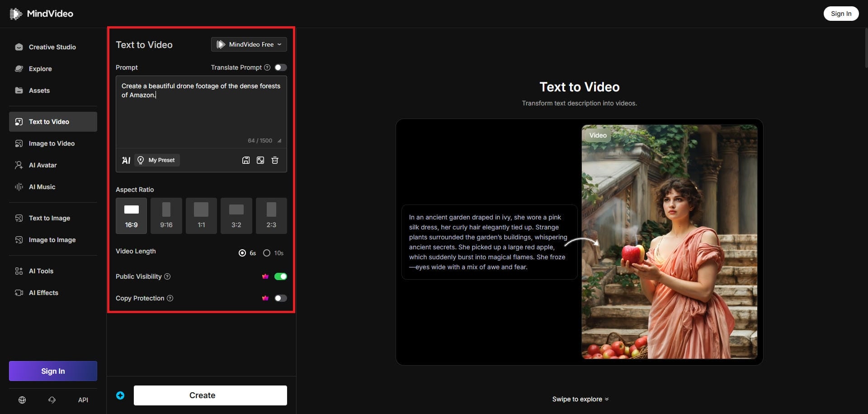Click Public Visibility help icon

click(167, 276)
